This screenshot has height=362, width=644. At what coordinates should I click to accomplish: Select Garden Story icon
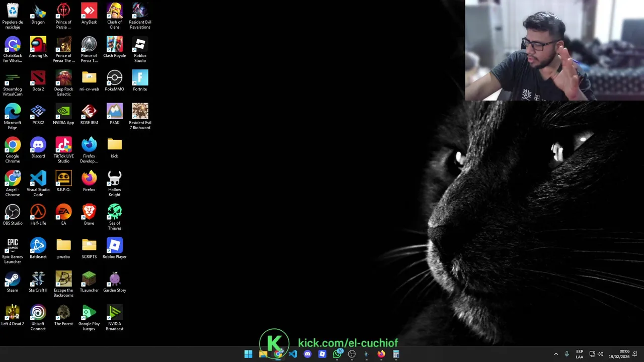114,282
